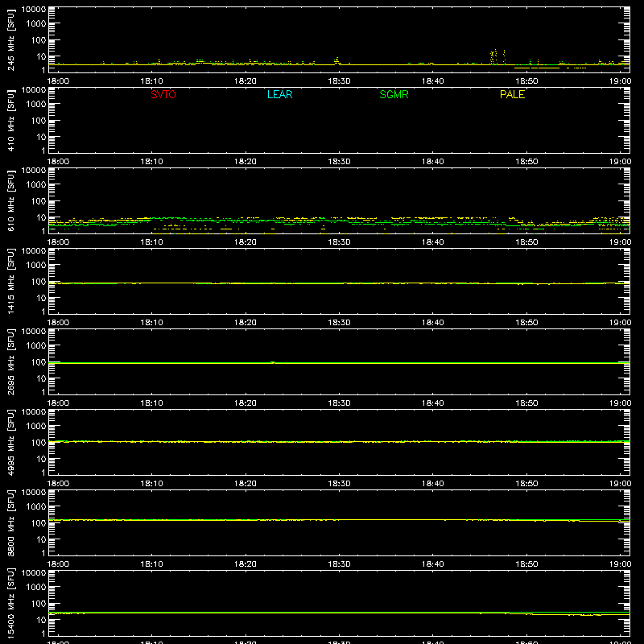Click the 18:00 time label below the 8800 MHz plot
This screenshot has height=644, width=644.
click(x=58, y=564)
